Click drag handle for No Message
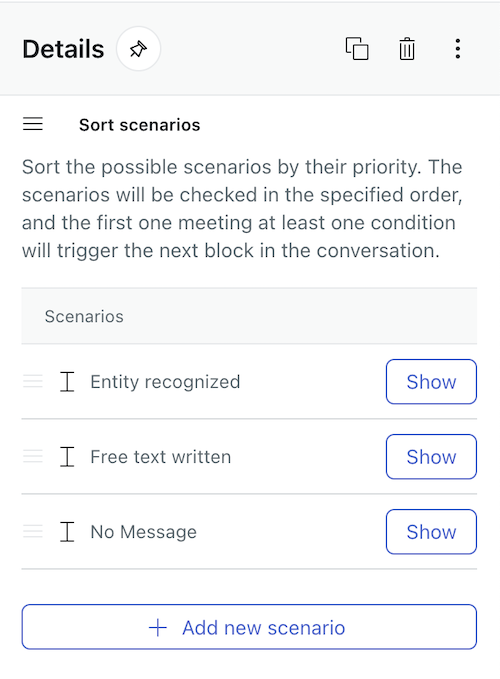Screen dimensions: 500x679 tap(33, 531)
